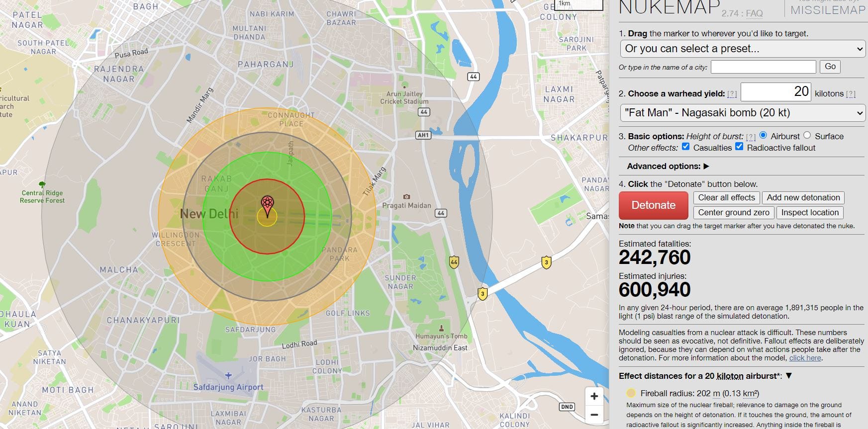Open the 'click here' model information link
The image size is (868, 429).
point(805,358)
